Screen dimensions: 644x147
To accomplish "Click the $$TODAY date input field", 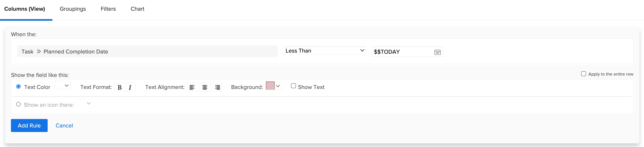I will (402, 52).
